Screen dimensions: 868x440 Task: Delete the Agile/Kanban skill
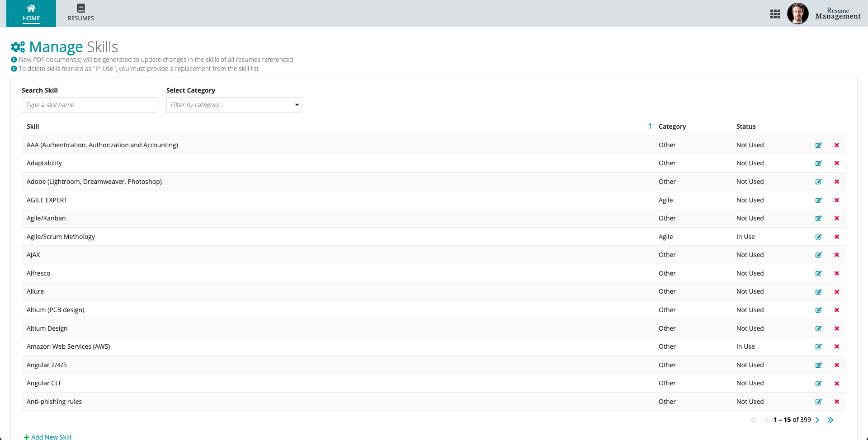tap(837, 218)
